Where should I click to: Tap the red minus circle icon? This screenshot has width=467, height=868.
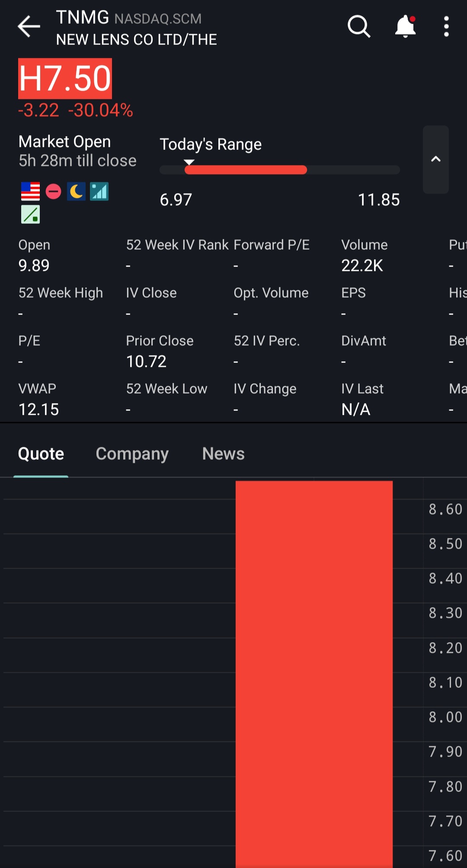pos(53,191)
